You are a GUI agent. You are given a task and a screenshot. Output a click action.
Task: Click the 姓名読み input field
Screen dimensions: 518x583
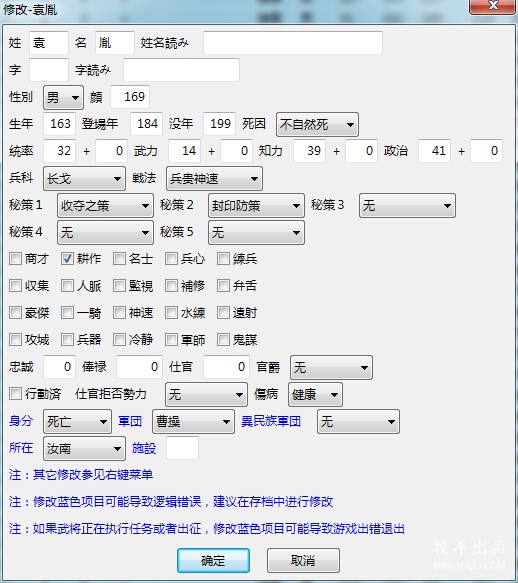point(293,43)
